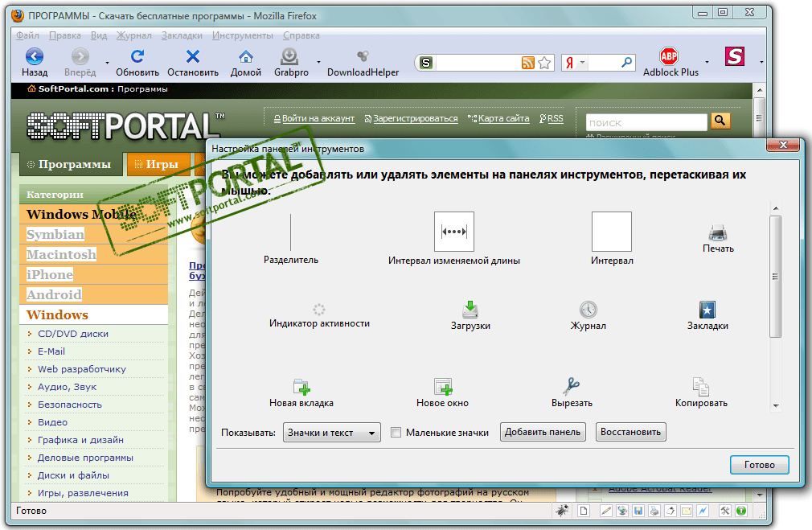The height and width of the screenshot is (530, 812).
Task: Open the Закладки menu in menu bar
Action: (x=182, y=35)
